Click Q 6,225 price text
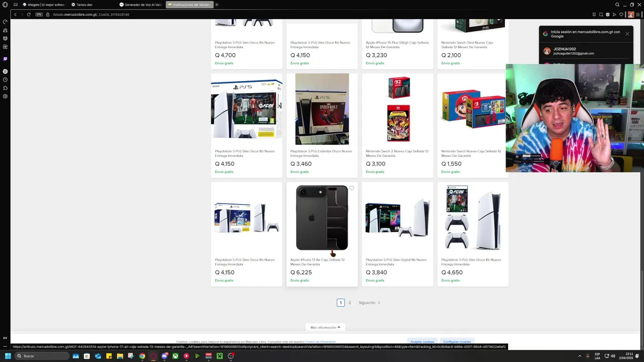This screenshot has height=362, width=644. pos(301,273)
